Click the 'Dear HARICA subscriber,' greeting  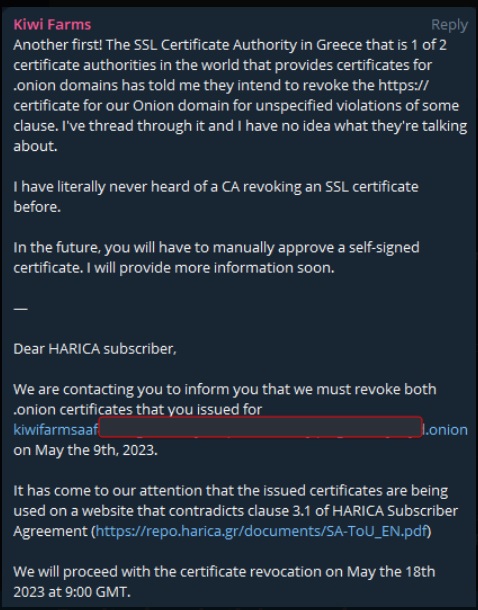(95, 349)
